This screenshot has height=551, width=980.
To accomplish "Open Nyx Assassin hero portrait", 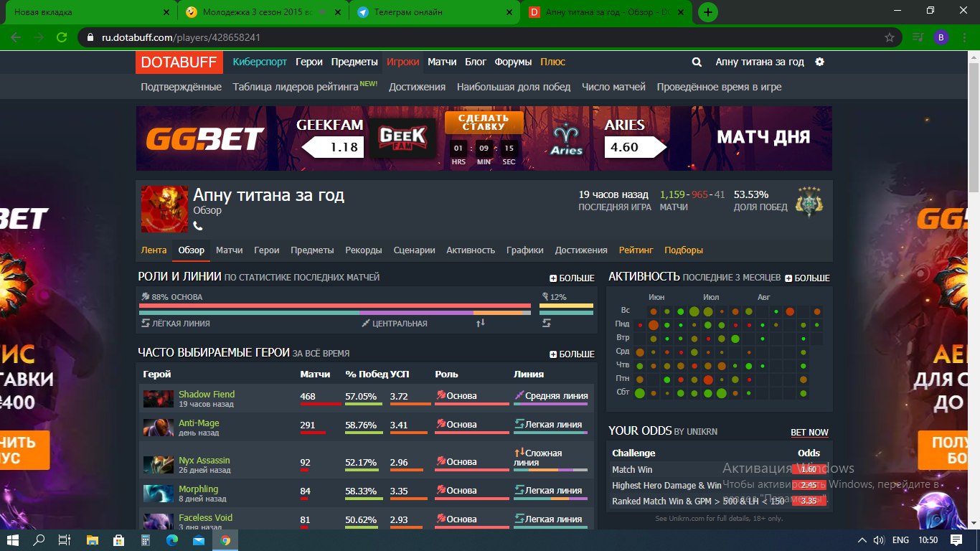I will pyautogui.click(x=158, y=465).
